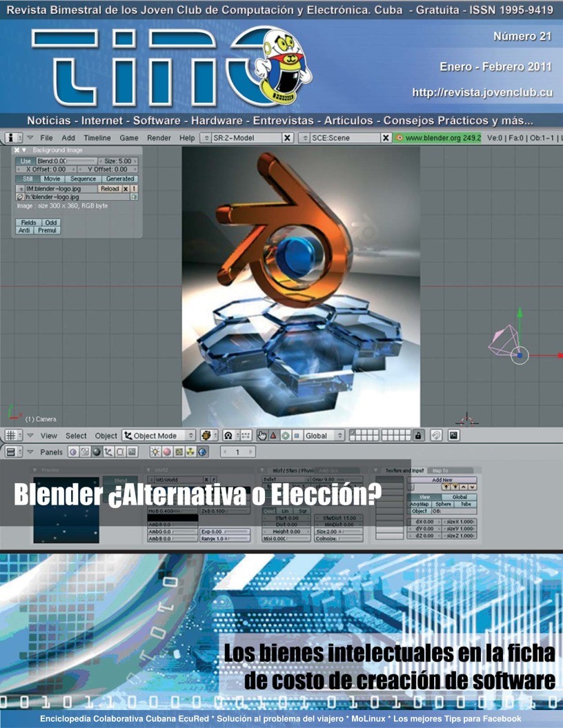Toggle the Anti option
Screen dimensions: 563x728
[x=24, y=230]
